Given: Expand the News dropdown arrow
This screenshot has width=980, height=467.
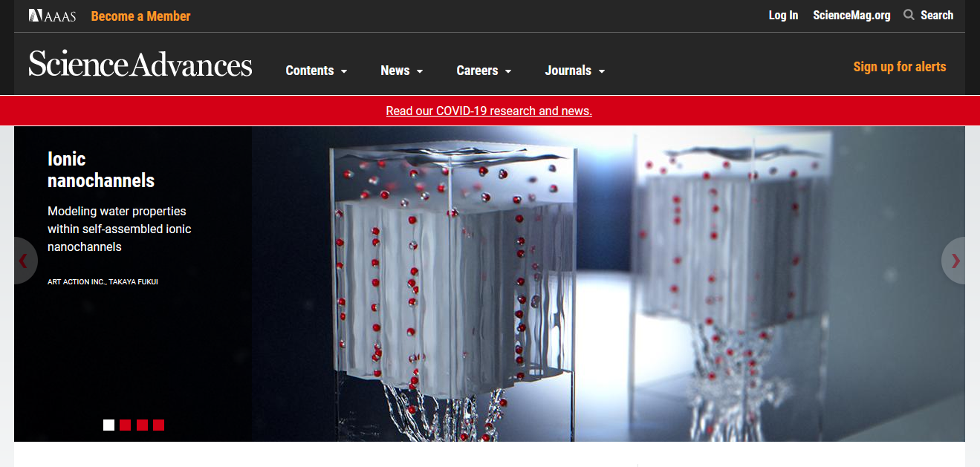Looking at the screenshot, I should point(420,71).
